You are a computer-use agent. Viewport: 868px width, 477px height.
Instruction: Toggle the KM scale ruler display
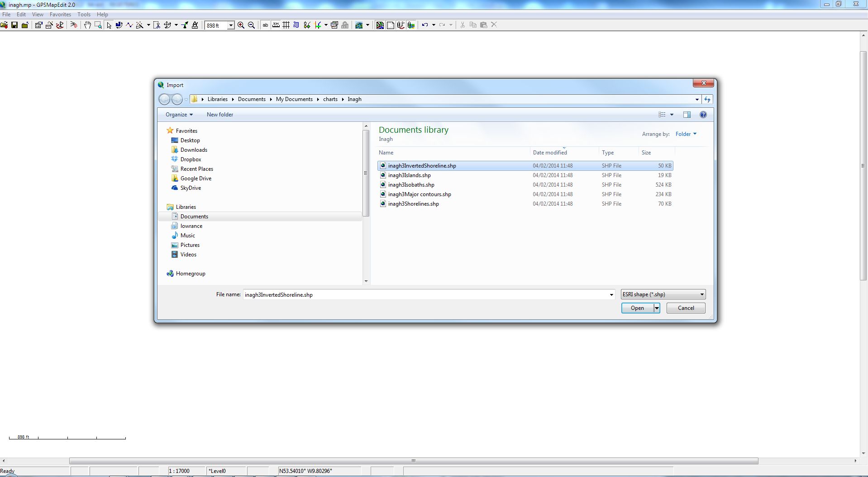276,25
